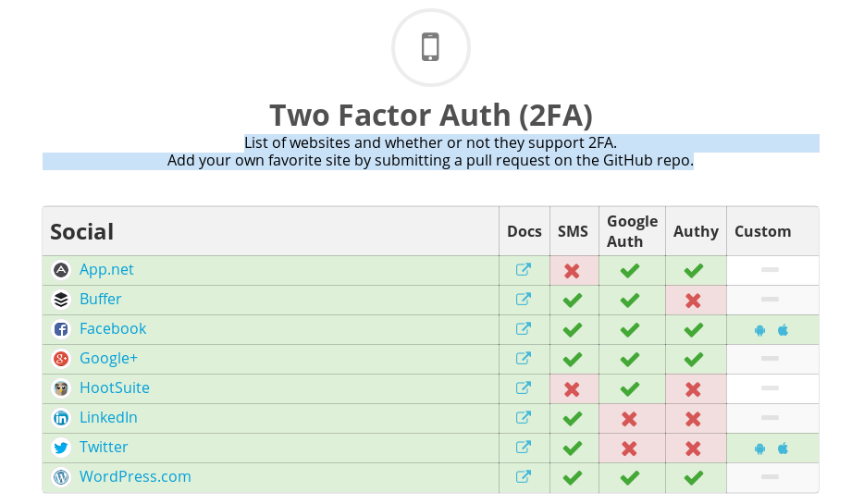Click Twitter's Apple iOS icon
Screen dimensions: 864x504
(x=783, y=449)
